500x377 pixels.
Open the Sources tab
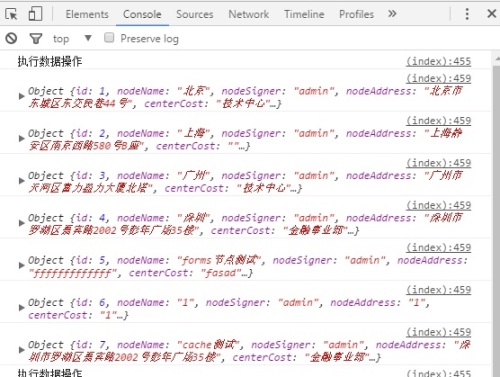point(195,14)
